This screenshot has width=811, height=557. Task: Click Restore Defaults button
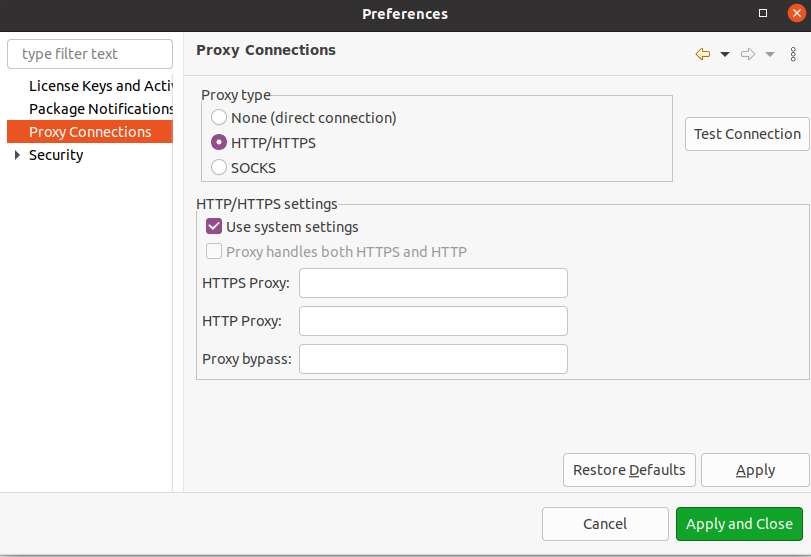pyautogui.click(x=629, y=470)
